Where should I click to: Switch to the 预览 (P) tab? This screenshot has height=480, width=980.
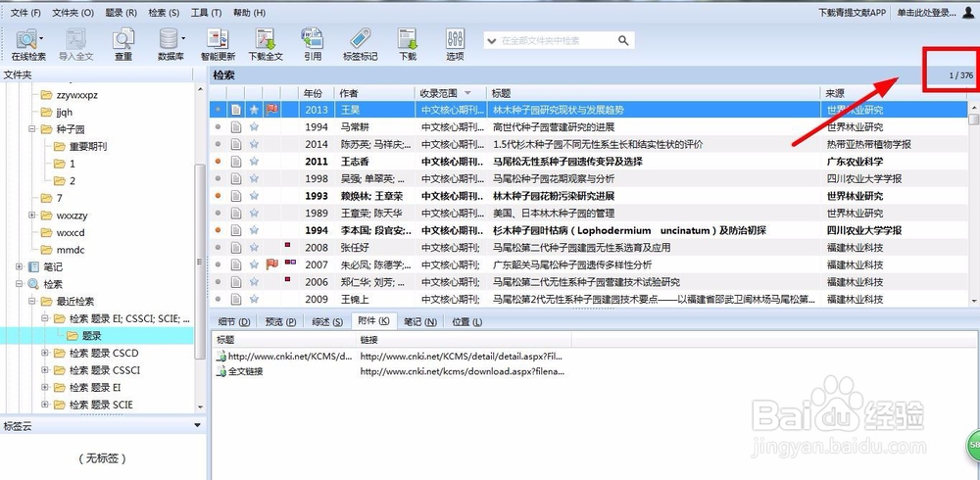pyautogui.click(x=280, y=322)
